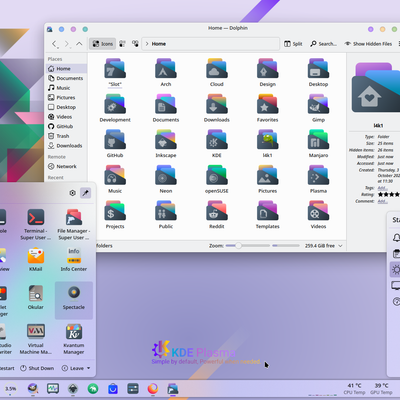The image size is (400, 400).
Task: Select the Cloud folder icon
Action: point(217,68)
